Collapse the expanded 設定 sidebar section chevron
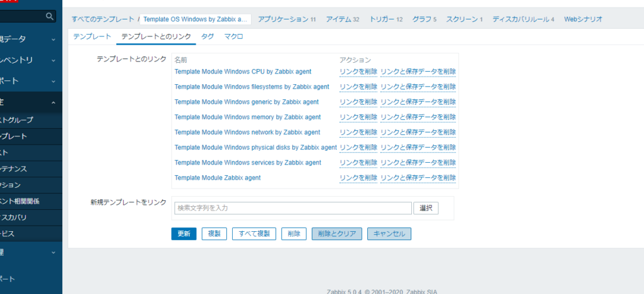The image size is (644, 294). point(53,102)
